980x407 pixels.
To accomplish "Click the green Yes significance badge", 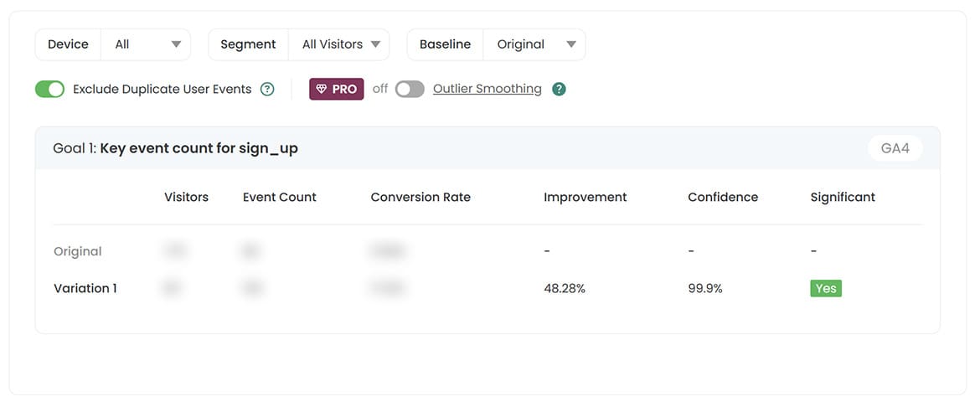I will 825,288.
